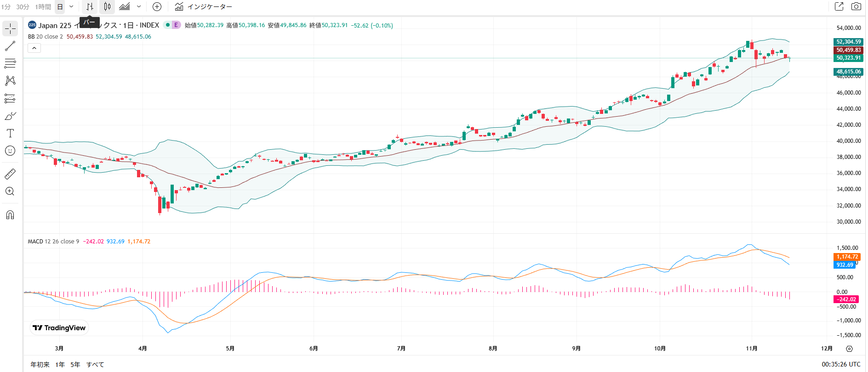Viewport: 868px width, 372px height.
Task: Take a chart snapshot with camera icon
Action: coord(856,6)
